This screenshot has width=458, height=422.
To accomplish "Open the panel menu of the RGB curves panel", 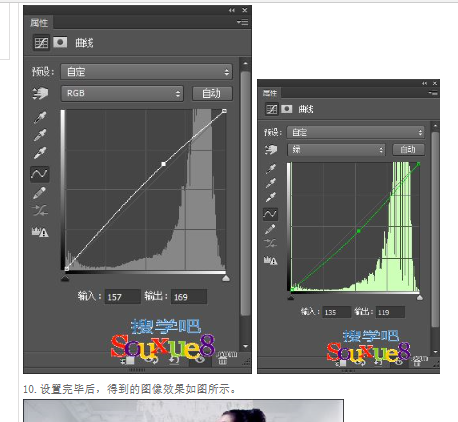I will coord(243,22).
